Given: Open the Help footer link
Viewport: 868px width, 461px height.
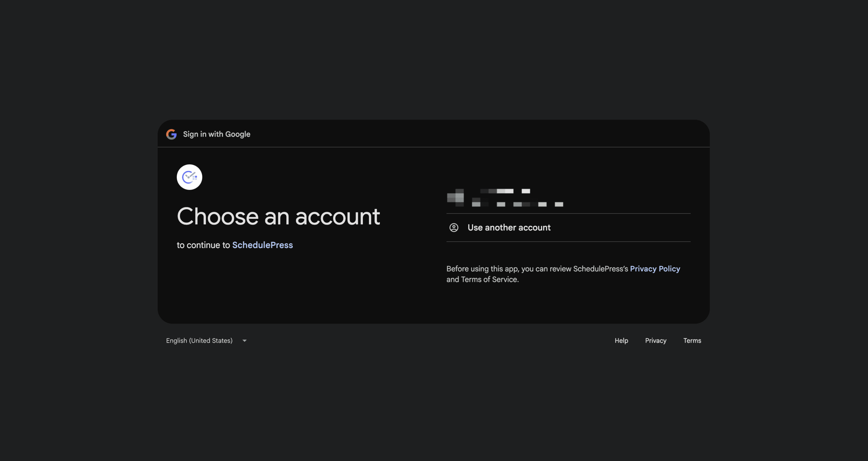Looking at the screenshot, I should pyautogui.click(x=621, y=340).
